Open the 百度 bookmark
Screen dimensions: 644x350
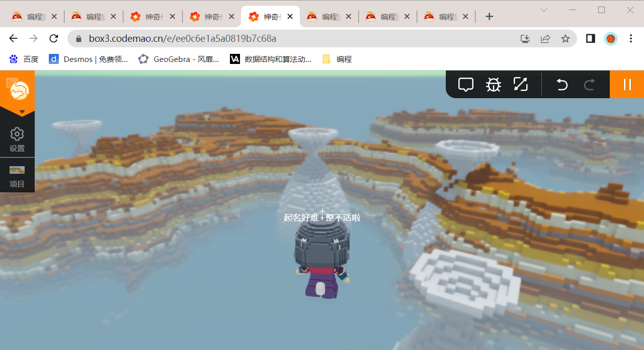(x=24, y=59)
